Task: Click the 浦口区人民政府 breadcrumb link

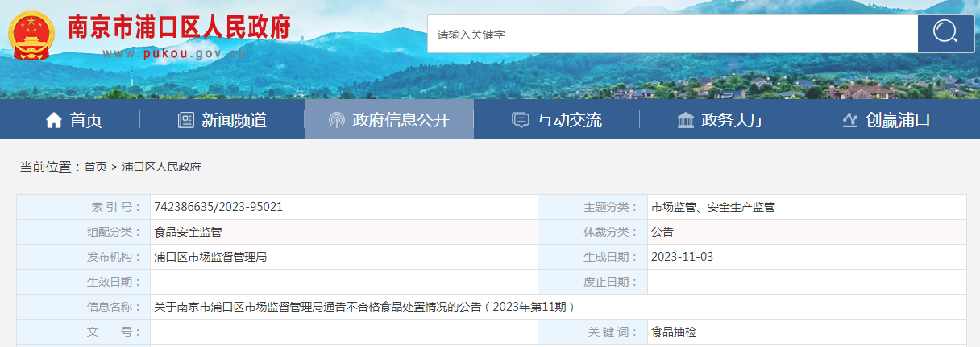Action: point(161,167)
